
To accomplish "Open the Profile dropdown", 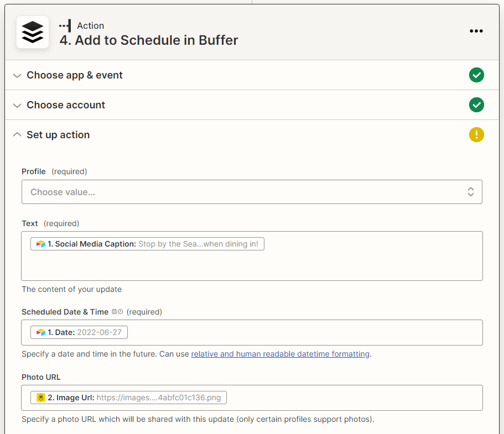I will (252, 192).
